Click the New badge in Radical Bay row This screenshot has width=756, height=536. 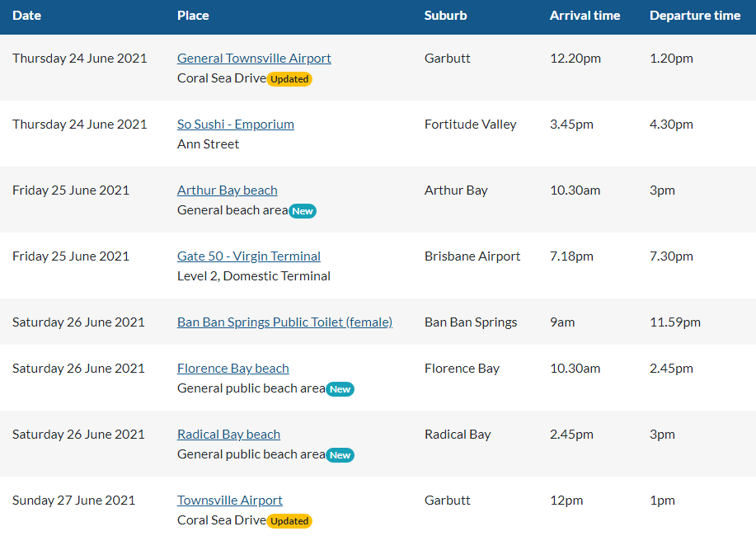pyautogui.click(x=340, y=455)
